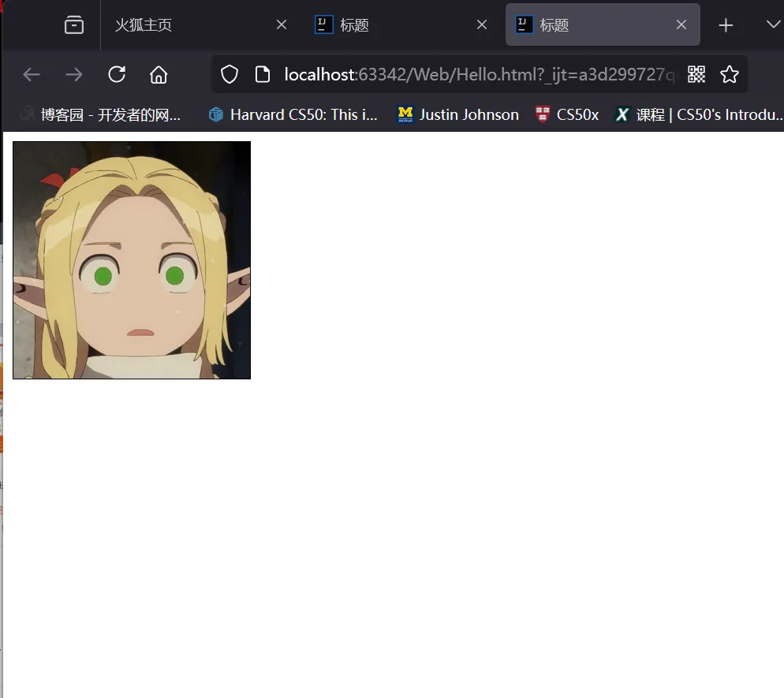Open the Justin Johnson bookmark
This screenshot has width=784, height=698.
(458, 115)
